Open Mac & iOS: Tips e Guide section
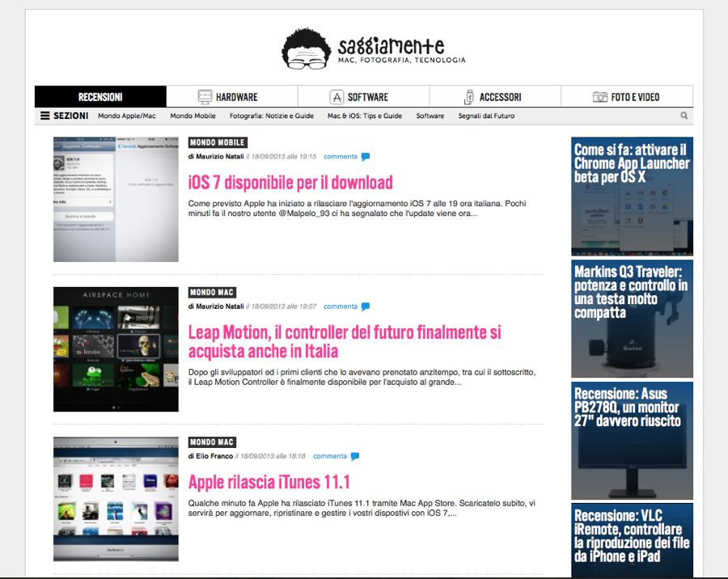Screen dimensions: 728x579 point(365,116)
